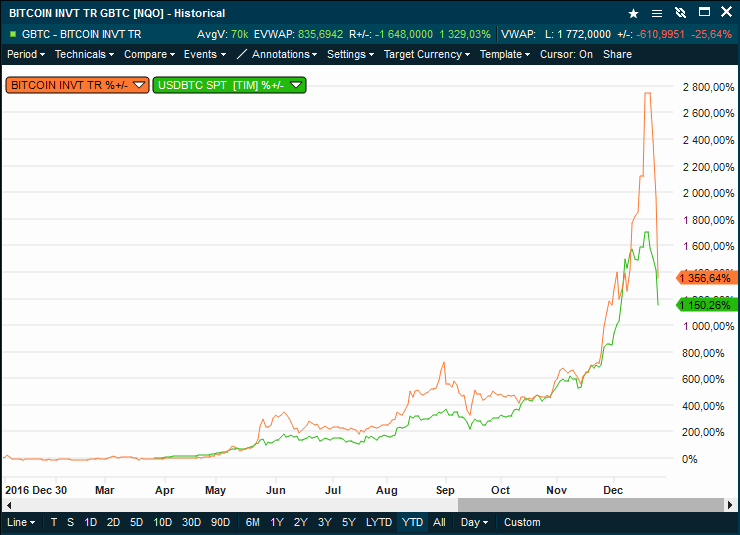
Task: Click the Custom range button
Action: (522, 522)
